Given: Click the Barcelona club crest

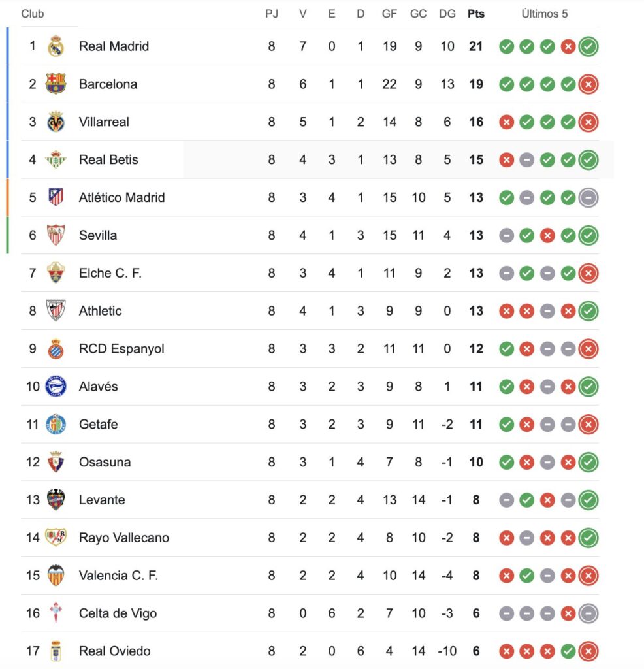Looking at the screenshot, I should click(x=56, y=84).
